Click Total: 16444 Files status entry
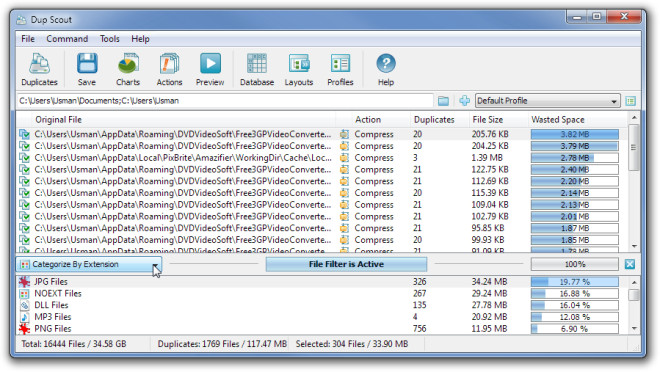The image size is (660, 372). pyautogui.click(x=74, y=344)
